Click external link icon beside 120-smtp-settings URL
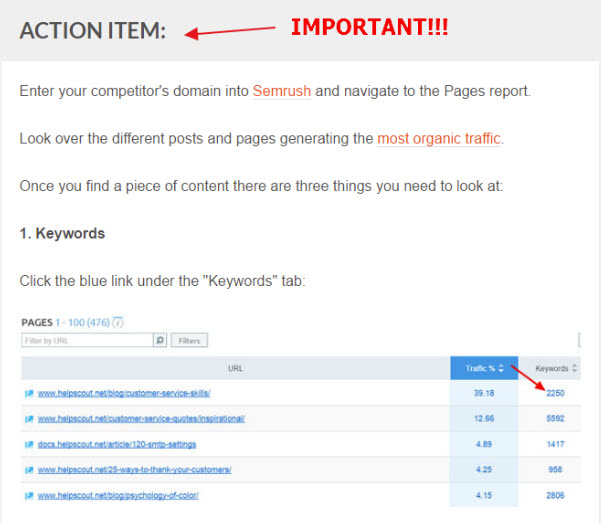601x523 pixels. (29, 443)
